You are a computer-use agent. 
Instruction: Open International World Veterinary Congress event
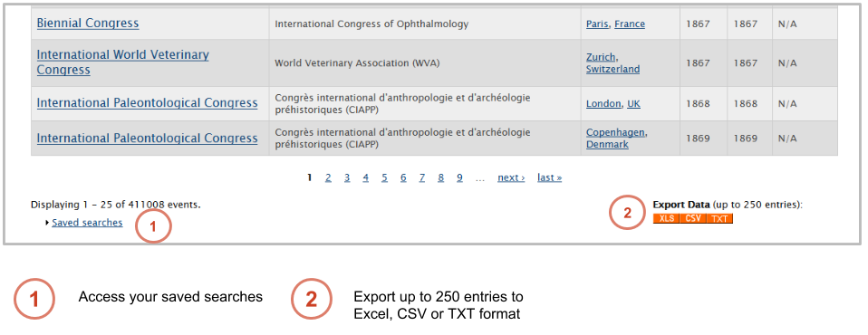[123, 62]
